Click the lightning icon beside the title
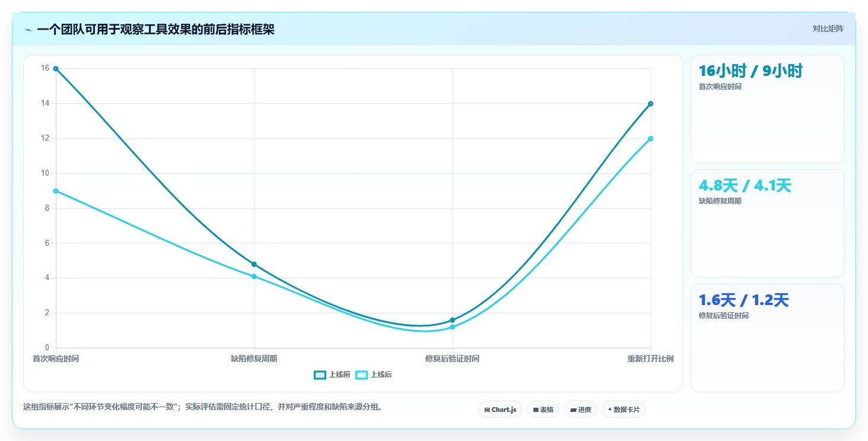 28,30
